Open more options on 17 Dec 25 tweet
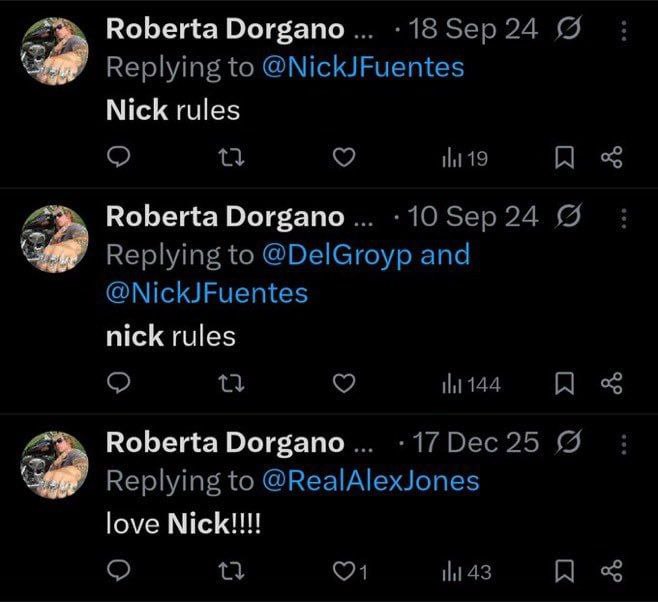 point(624,443)
